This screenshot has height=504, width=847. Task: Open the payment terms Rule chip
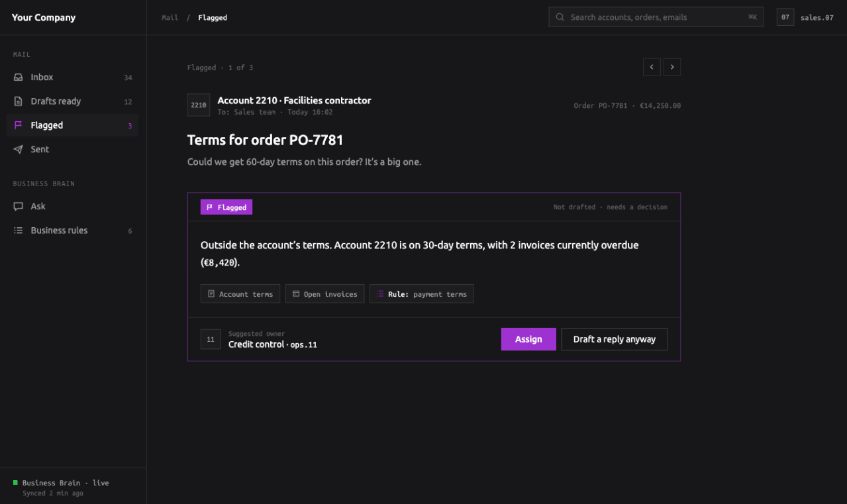coord(422,294)
